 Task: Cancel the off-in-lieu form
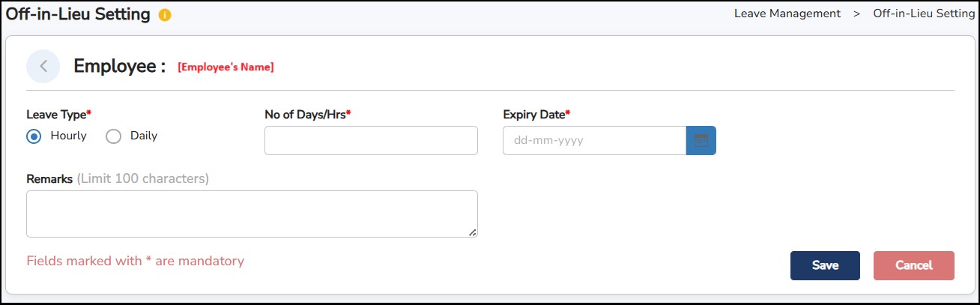point(913,265)
